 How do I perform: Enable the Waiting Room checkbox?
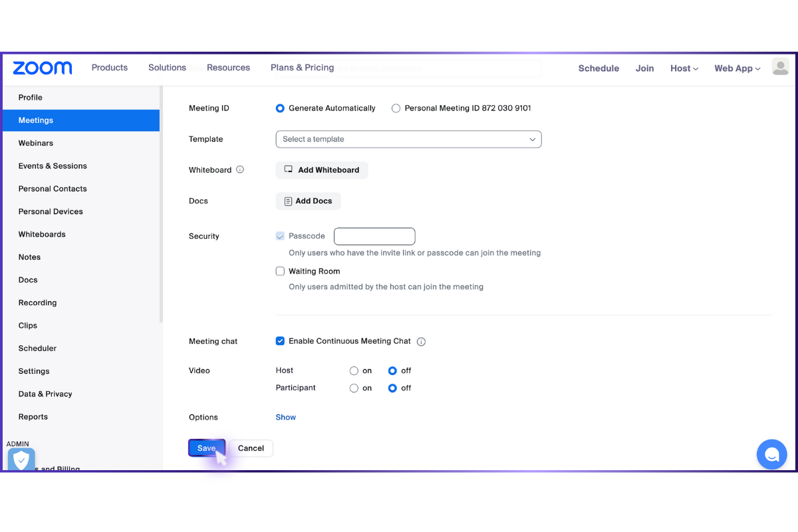coord(280,271)
